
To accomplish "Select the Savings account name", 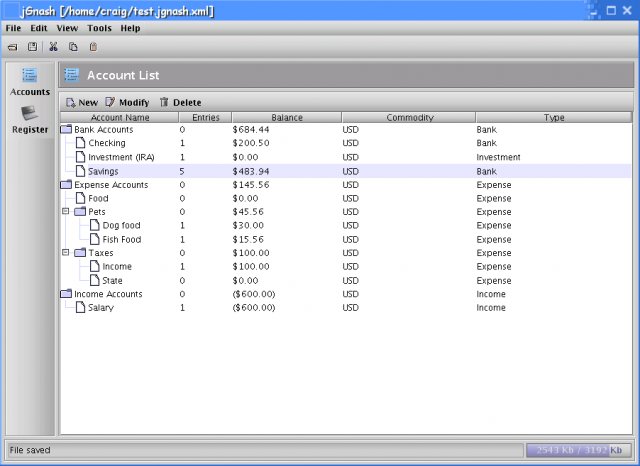I will tap(103, 171).
